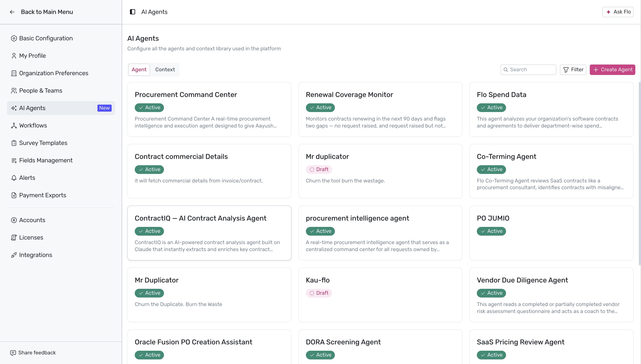Go to Alerts settings
The image size is (641, 364).
tap(61, 178)
